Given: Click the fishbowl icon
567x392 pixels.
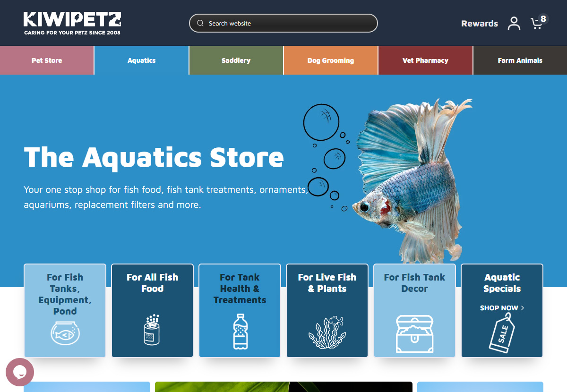Looking at the screenshot, I should pos(65,332).
